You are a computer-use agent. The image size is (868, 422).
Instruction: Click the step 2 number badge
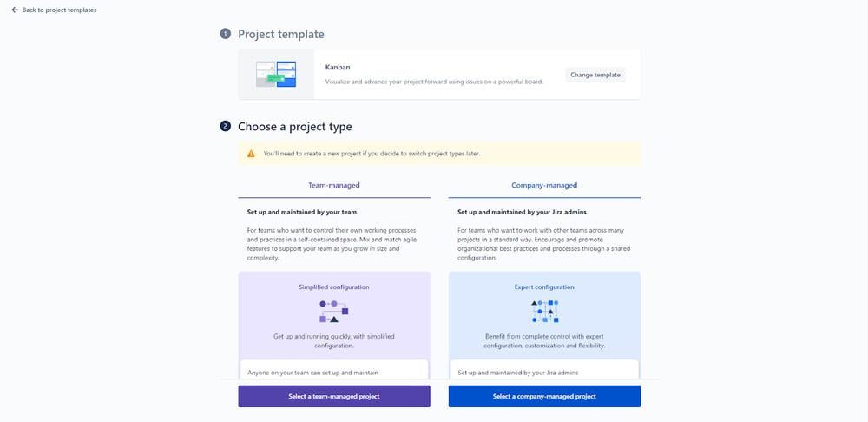coord(226,126)
